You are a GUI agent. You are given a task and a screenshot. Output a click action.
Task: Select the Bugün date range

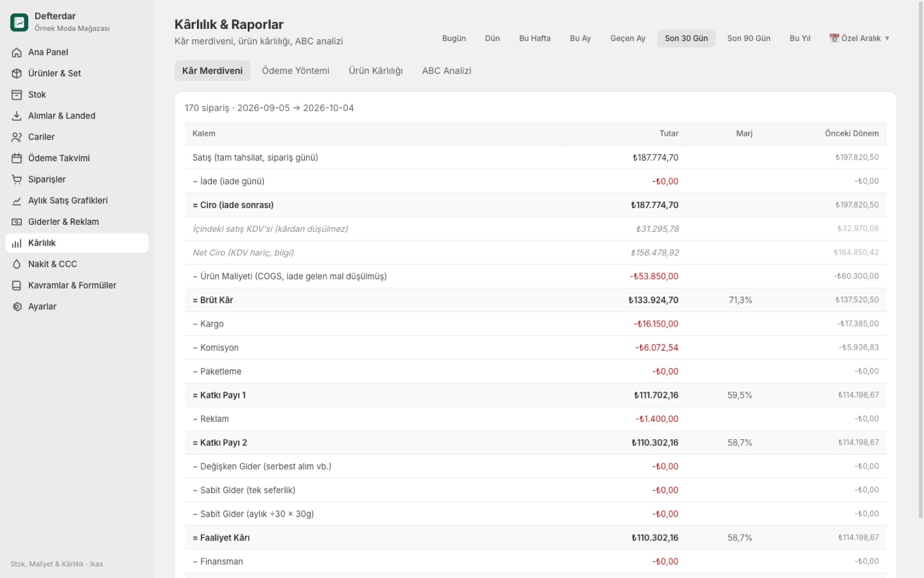tap(454, 38)
